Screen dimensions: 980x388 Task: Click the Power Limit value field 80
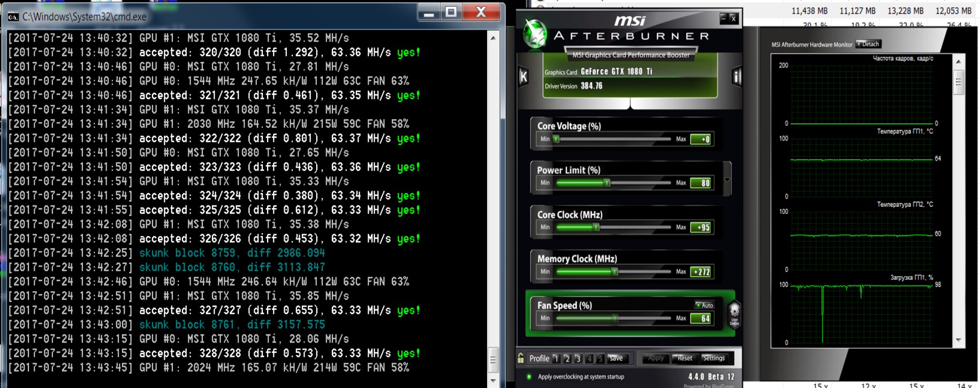[701, 183]
